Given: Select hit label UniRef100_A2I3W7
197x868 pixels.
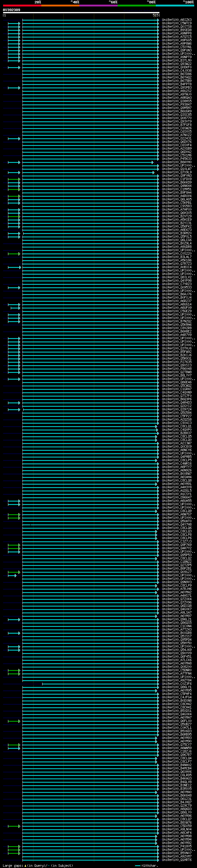Looking at the screenshot, I should (x=177, y=443).
